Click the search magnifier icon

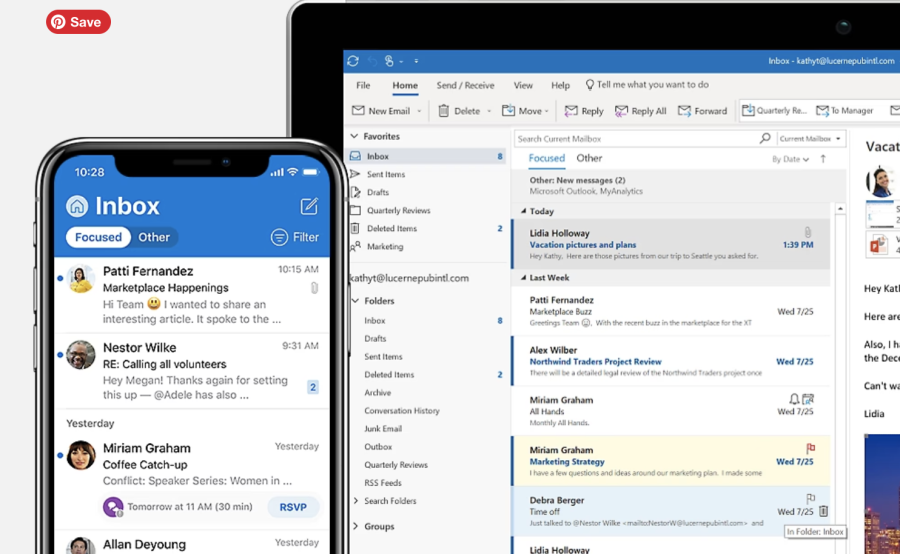point(765,138)
